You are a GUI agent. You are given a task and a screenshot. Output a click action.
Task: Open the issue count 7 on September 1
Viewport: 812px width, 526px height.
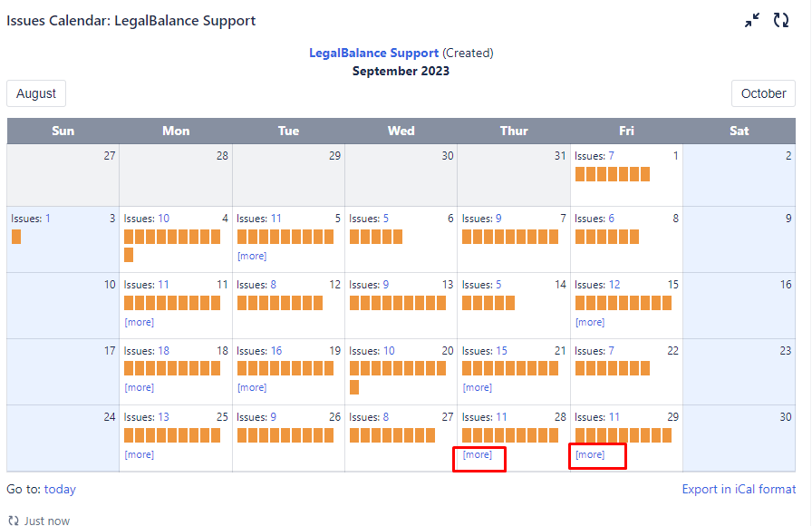611,156
